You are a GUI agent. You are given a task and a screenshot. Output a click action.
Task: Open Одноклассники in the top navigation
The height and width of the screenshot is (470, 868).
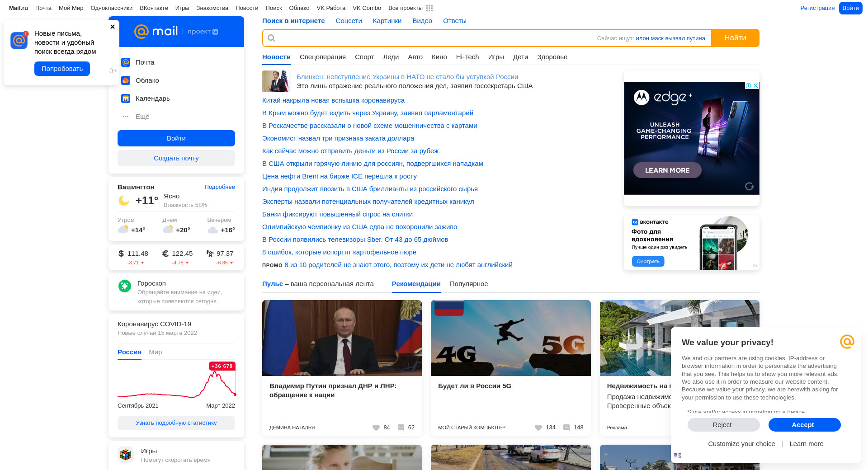pyautogui.click(x=112, y=8)
